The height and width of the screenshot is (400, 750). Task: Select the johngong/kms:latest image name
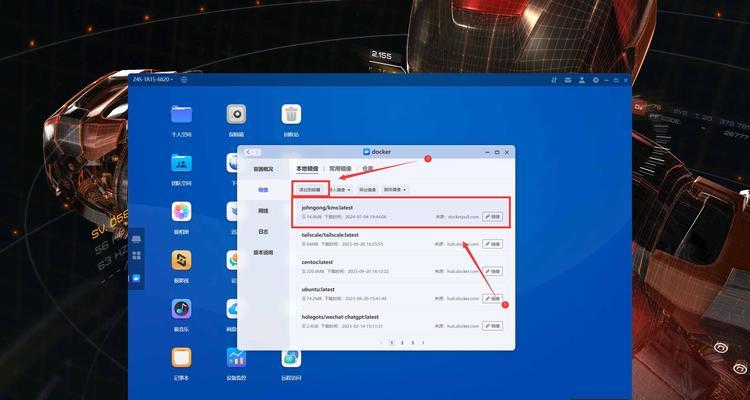coord(327,208)
